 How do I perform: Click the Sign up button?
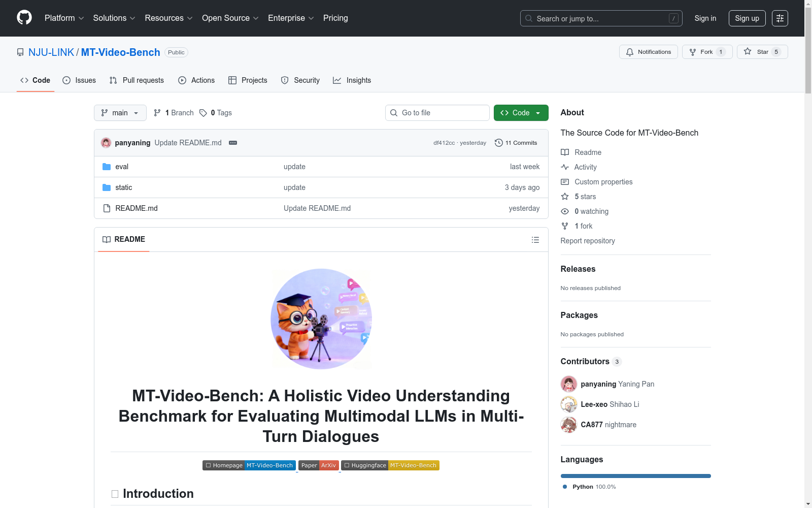point(747,18)
